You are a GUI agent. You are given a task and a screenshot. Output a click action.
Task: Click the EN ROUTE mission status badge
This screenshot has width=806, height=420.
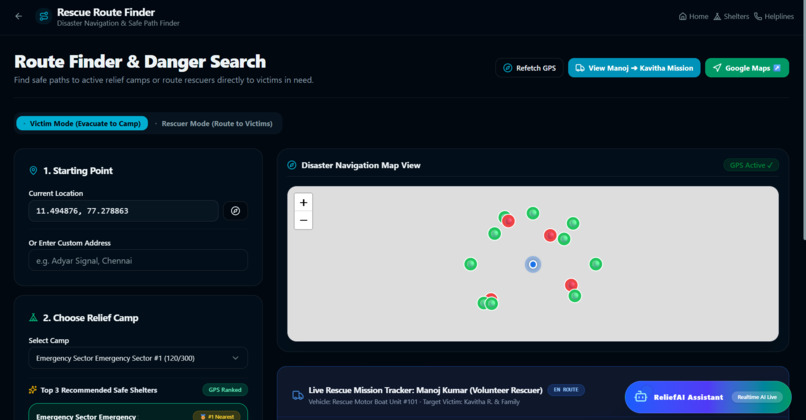pyautogui.click(x=566, y=390)
